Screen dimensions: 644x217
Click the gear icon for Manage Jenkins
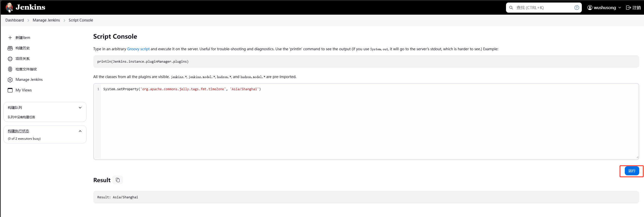pyautogui.click(x=10, y=80)
